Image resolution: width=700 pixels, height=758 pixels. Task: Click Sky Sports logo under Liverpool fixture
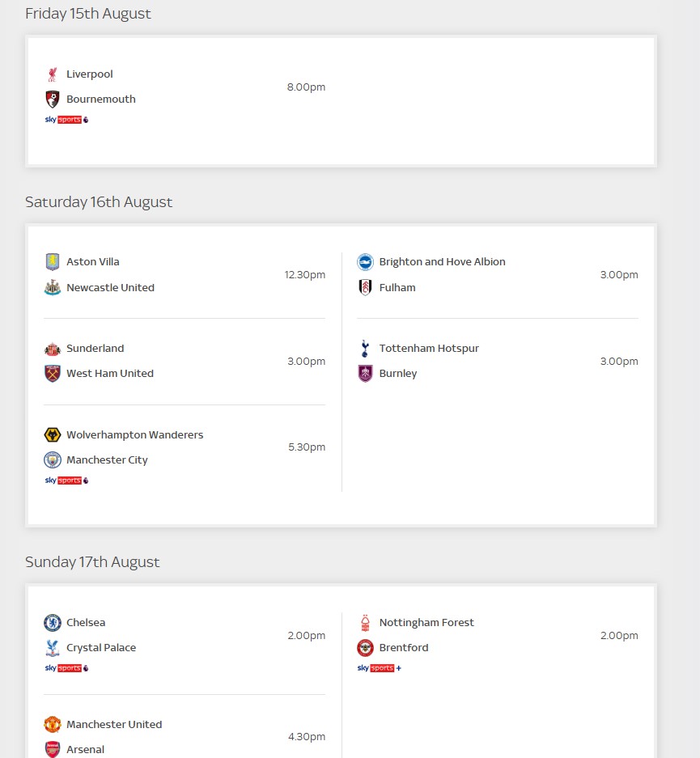tap(66, 120)
